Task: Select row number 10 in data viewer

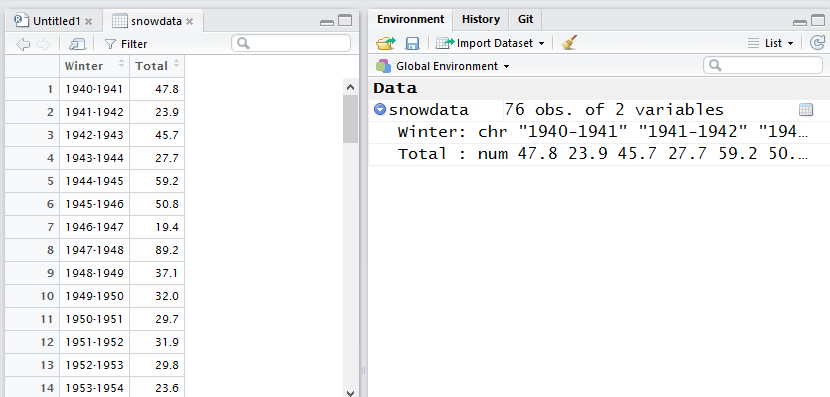Action: pyautogui.click(x=32, y=296)
